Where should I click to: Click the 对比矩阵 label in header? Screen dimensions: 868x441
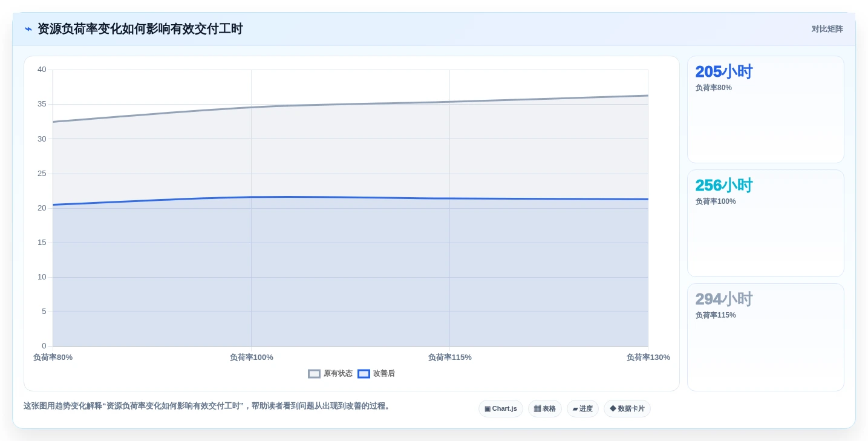click(827, 29)
